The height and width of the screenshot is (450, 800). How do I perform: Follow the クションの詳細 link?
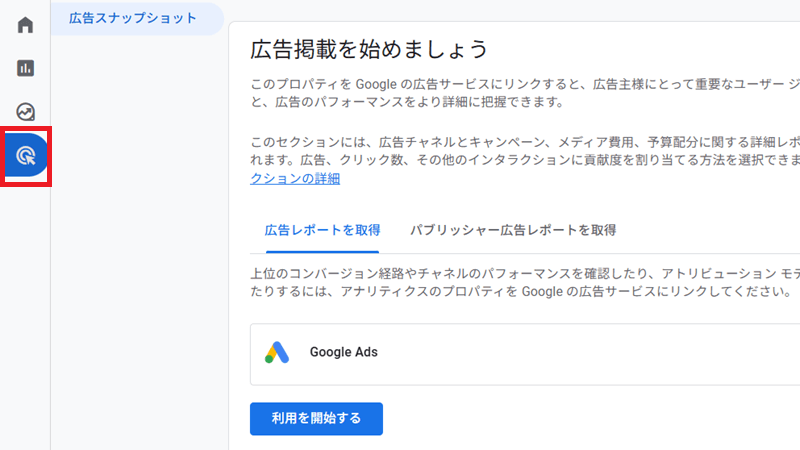[295, 179]
